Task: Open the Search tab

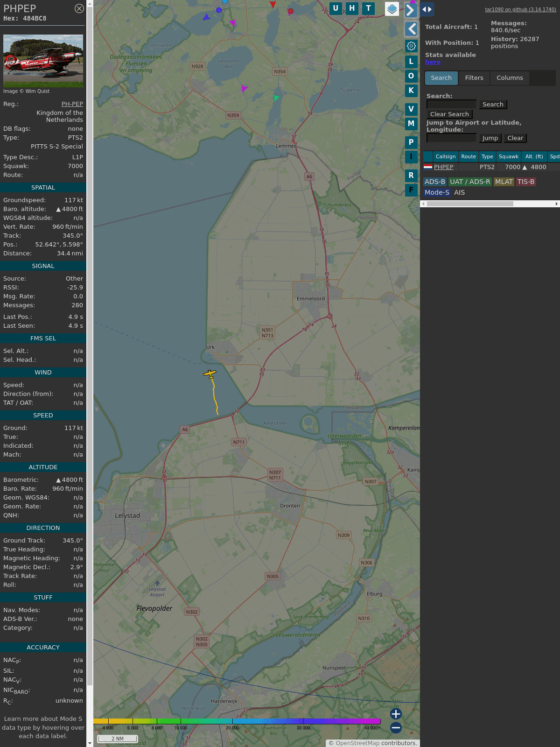Action: pos(441,78)
